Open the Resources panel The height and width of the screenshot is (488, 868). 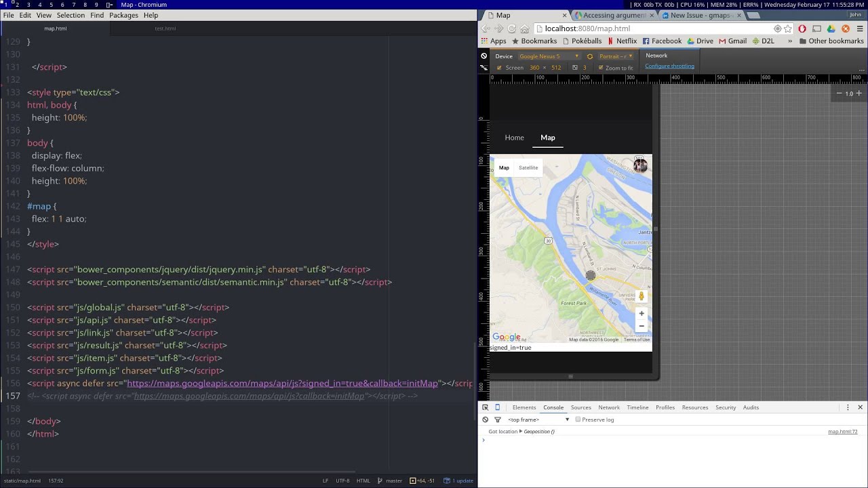tap(695, 407)
